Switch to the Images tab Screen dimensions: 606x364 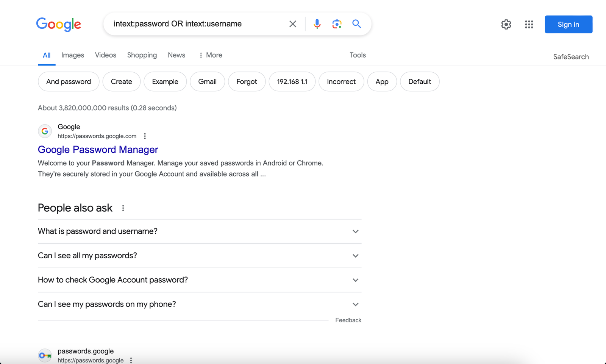[73, 55]
